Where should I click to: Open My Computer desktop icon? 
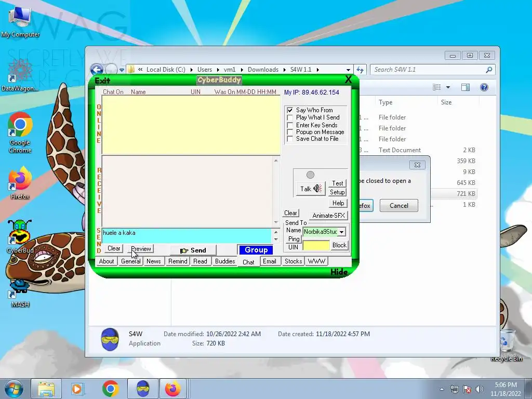[x=20, y=22]
